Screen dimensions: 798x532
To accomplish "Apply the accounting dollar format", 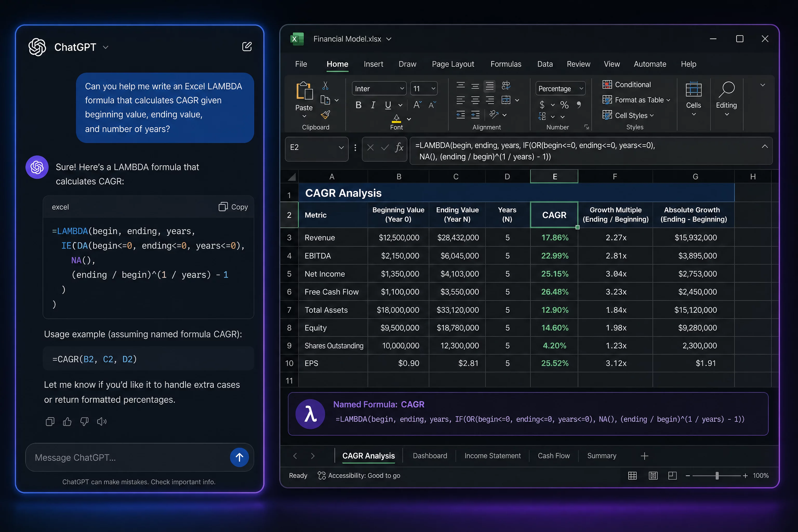I will (x=542, y=104).
